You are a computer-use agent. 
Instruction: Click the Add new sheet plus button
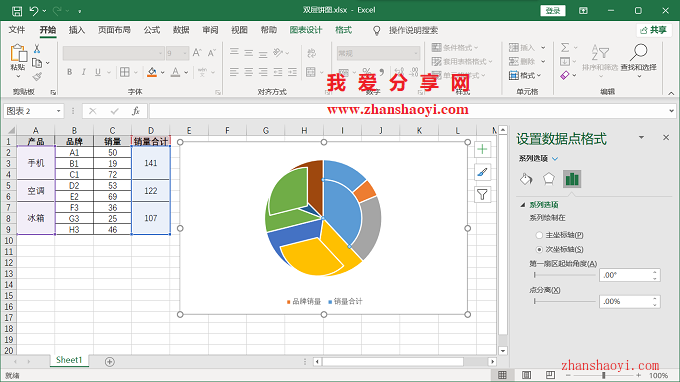click(110, 362)
